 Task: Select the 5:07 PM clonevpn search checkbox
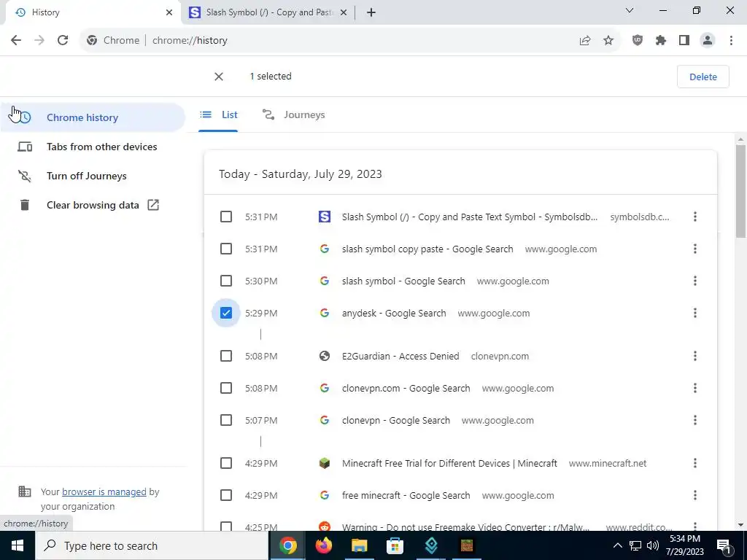point(226,421)
